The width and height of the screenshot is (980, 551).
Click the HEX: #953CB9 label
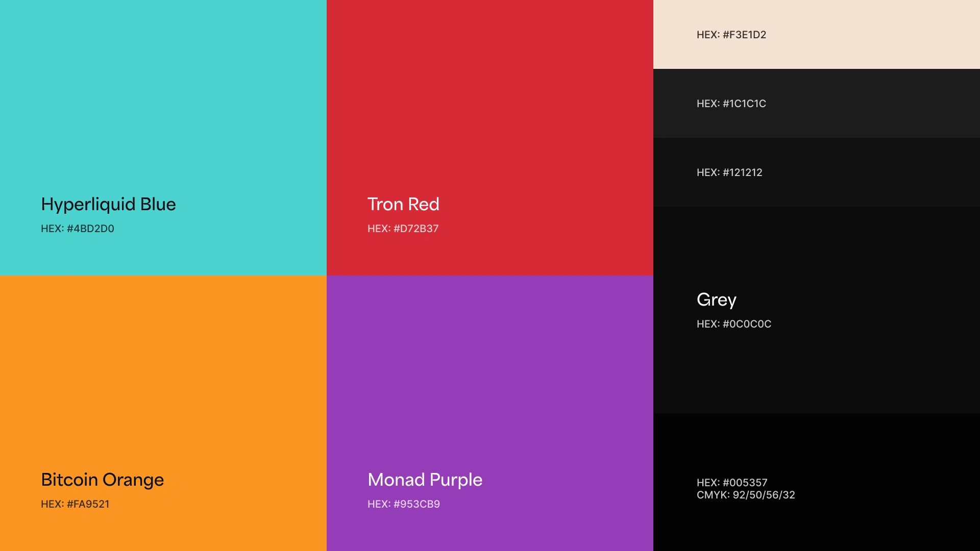[403, 504]
